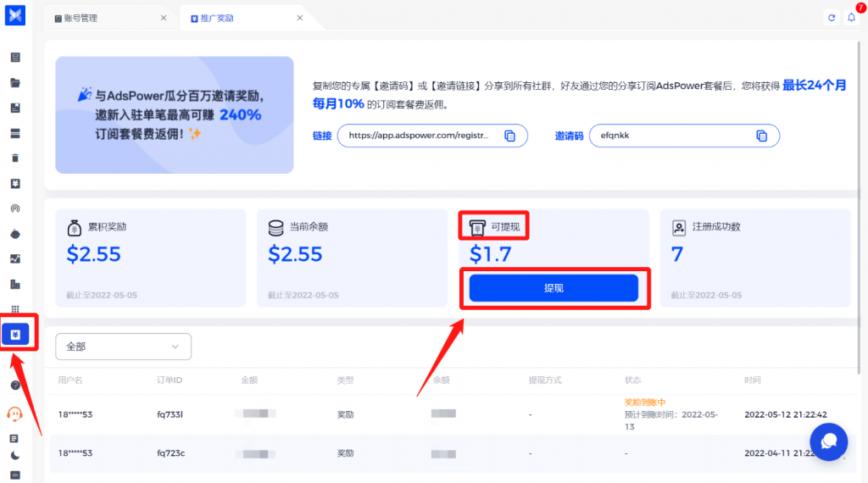Open the round blob sidebar icon
868x483 pixels.
tap(15, 234)
